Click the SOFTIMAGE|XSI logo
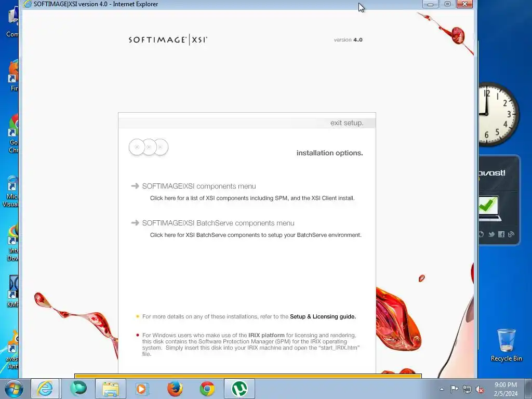Viewport: 532px width, 399px height. point(168,39)
